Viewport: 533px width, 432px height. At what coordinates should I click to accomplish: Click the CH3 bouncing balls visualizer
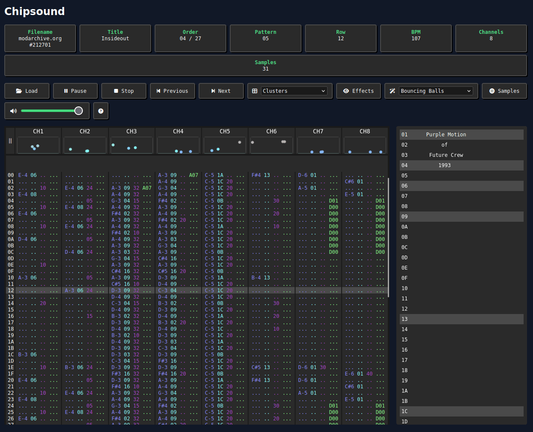(132, 145)
